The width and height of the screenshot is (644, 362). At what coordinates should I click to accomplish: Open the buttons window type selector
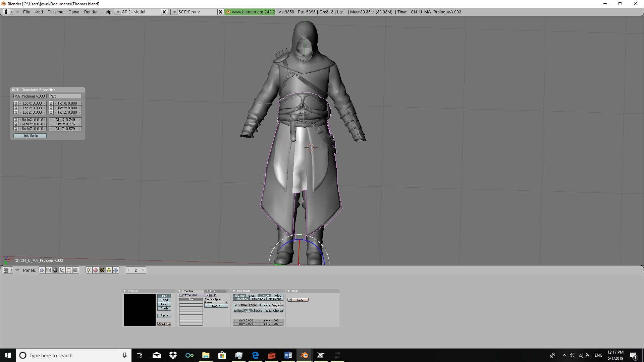pos(8,270)
